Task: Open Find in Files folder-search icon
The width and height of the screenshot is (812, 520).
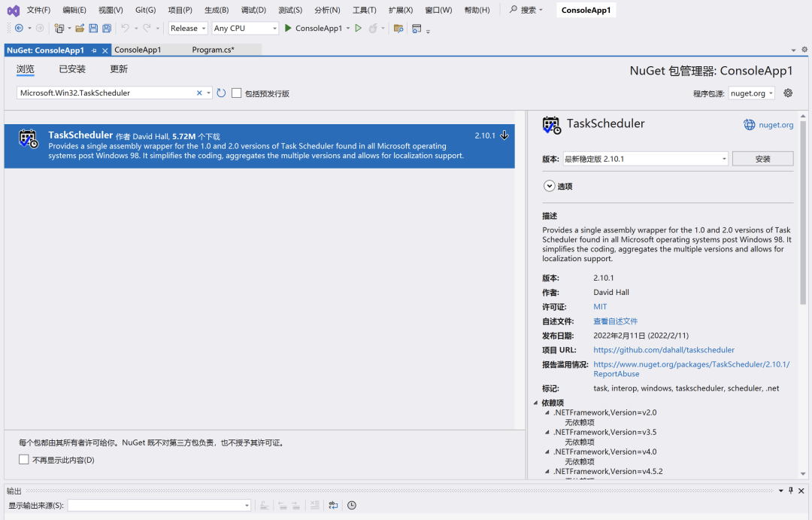Action: click(398, 29)
